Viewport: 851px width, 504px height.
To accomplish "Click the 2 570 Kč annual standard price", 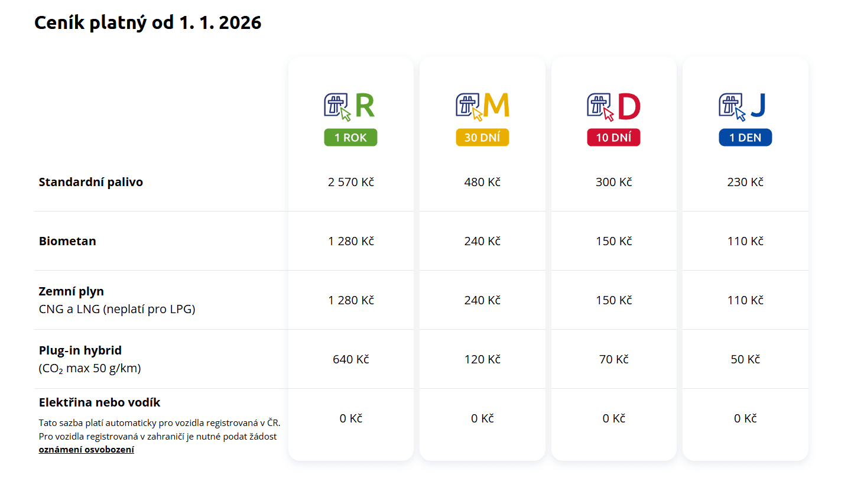I will tap(351, 182).
